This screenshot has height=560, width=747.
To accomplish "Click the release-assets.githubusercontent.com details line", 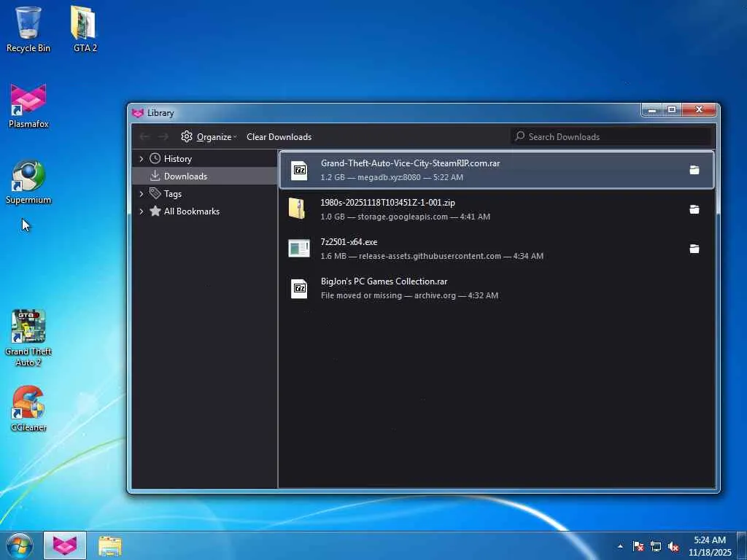I will click(x=432, y=256).
